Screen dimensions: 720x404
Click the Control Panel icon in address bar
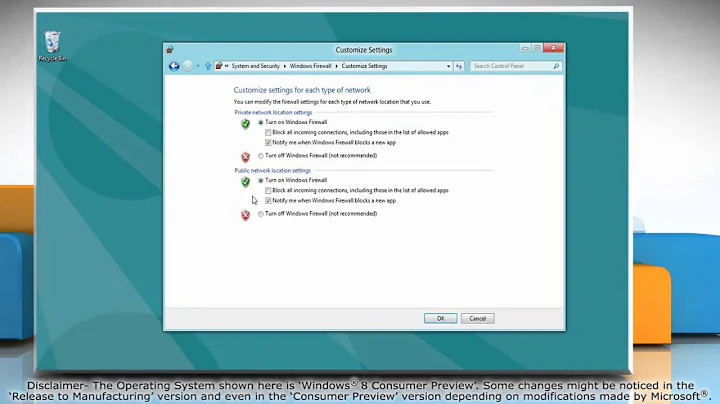click(x=219, y=66)
